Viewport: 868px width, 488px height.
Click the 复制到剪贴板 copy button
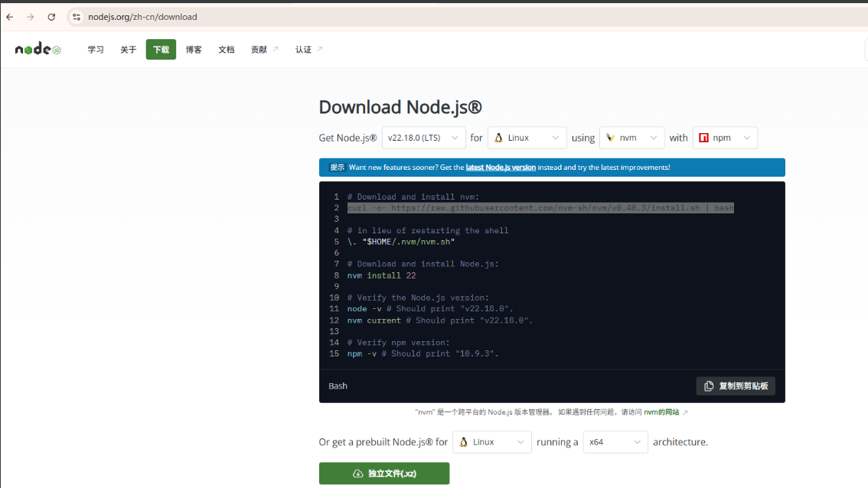tap(736, 386)
